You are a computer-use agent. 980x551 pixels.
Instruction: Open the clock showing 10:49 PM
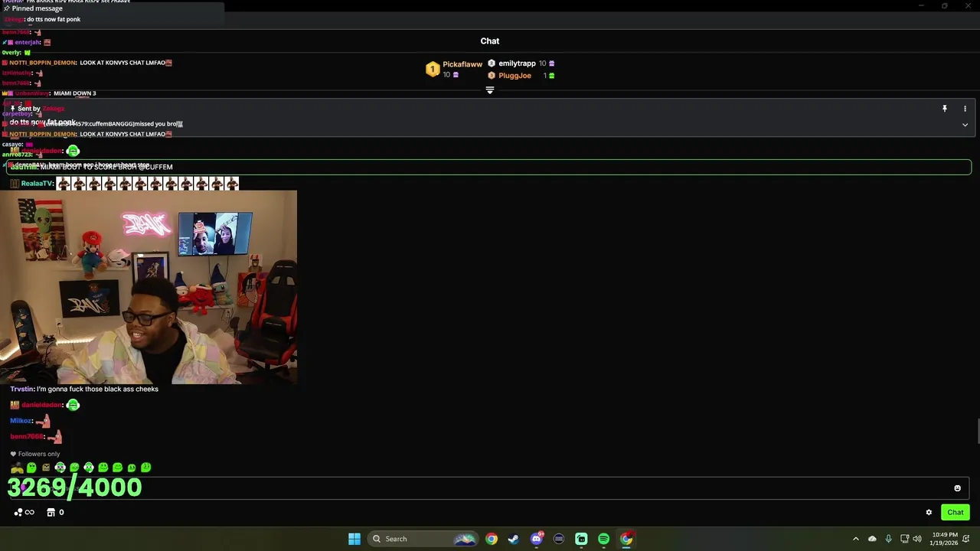coord(945,539)
